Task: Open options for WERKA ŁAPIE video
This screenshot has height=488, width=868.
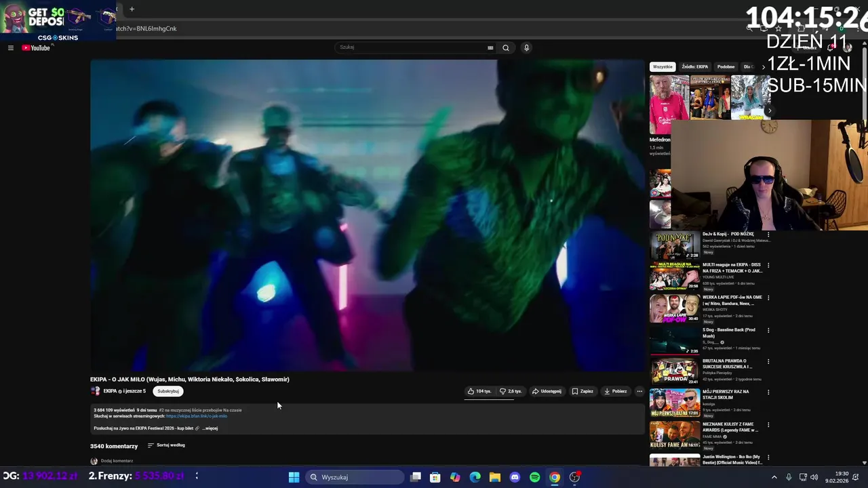Action: (x=768, y=298)
